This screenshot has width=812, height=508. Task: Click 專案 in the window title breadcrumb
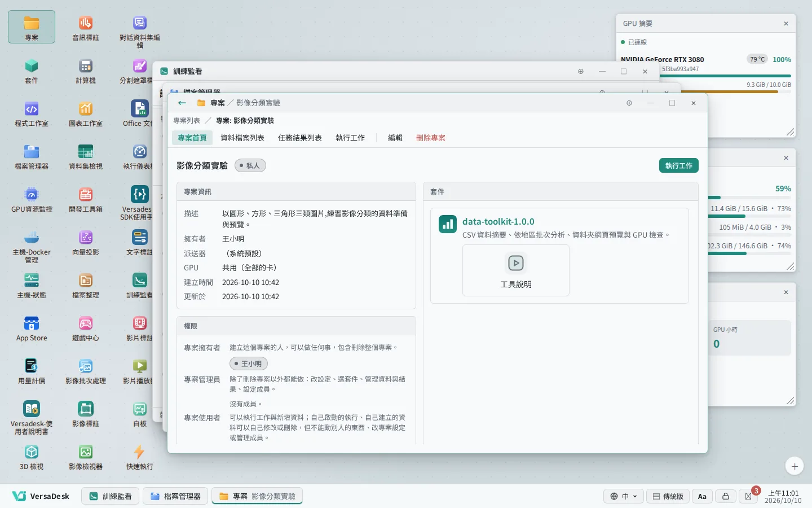218,103
